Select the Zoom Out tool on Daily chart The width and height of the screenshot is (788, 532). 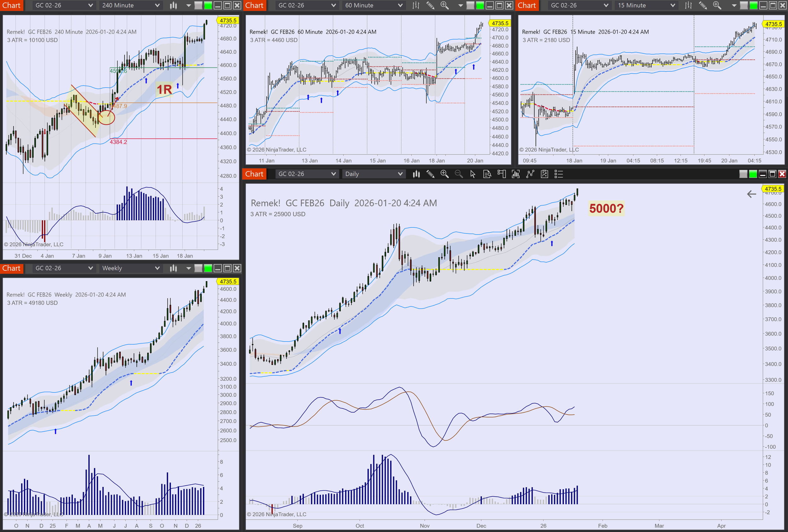(x=459, y=174)
